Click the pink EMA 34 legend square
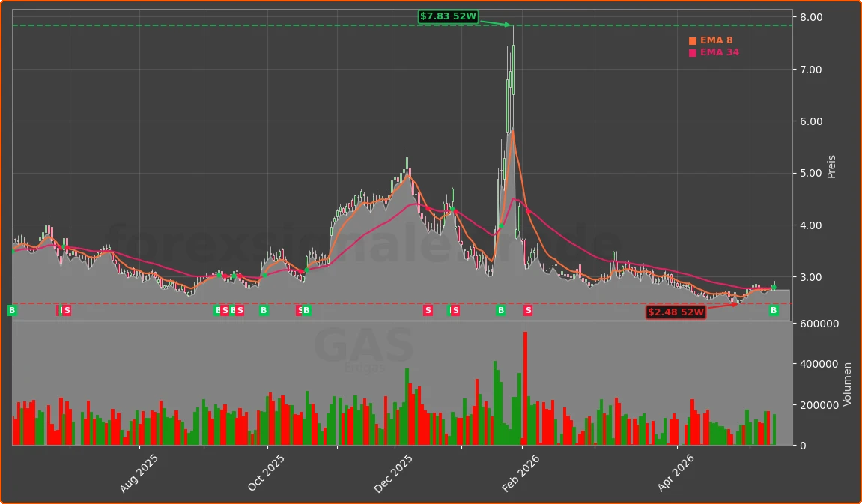The height and width of the screenshot is (504, 862). tap(692, 52)
